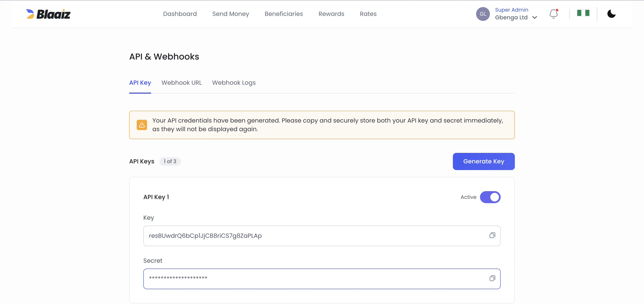This screenshot has width=644, height=304.
Task: Navigate to the Dashboard
Action: (180, 14)
